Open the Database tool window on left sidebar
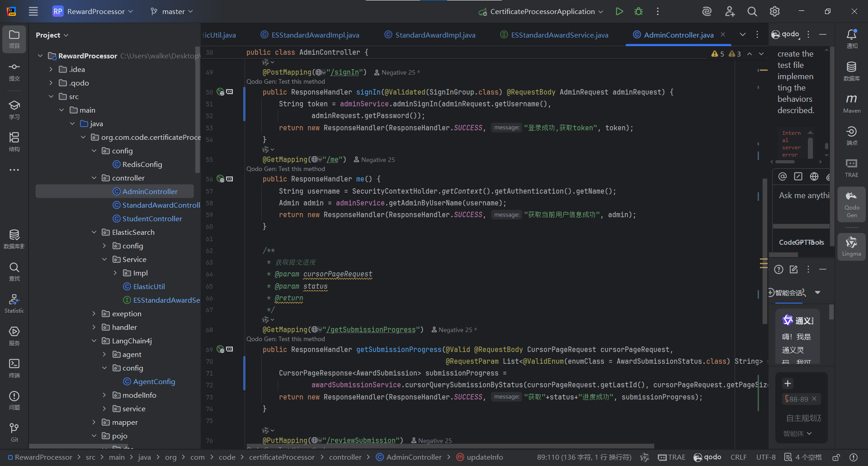Image resolution: width=868 pixels, height=466 pixels. click(x=14, y=239)
